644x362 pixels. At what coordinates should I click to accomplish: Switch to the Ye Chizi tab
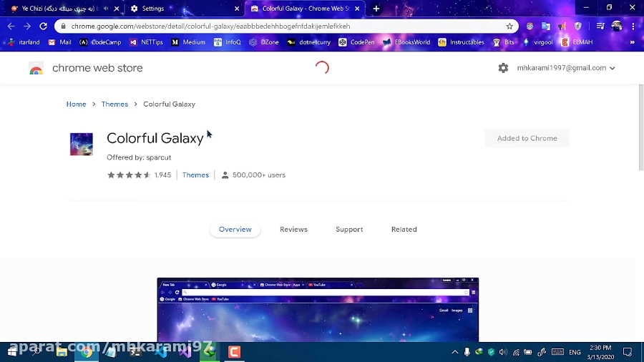point(62,8)
